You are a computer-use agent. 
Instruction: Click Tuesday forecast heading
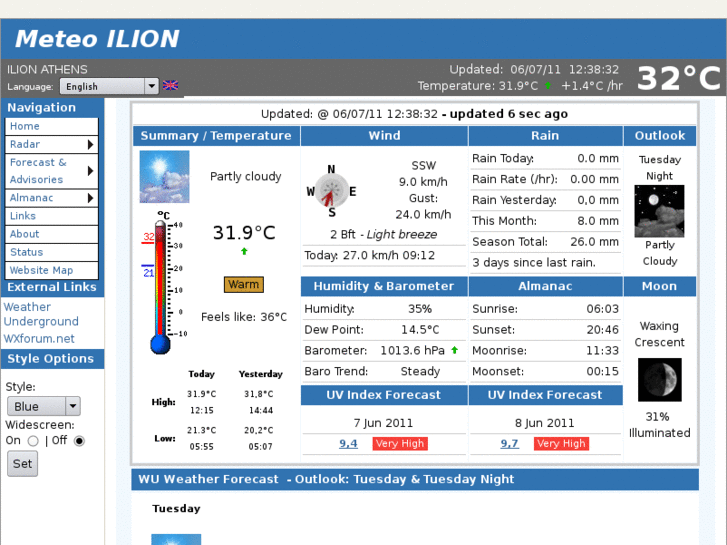coord(176,509)
